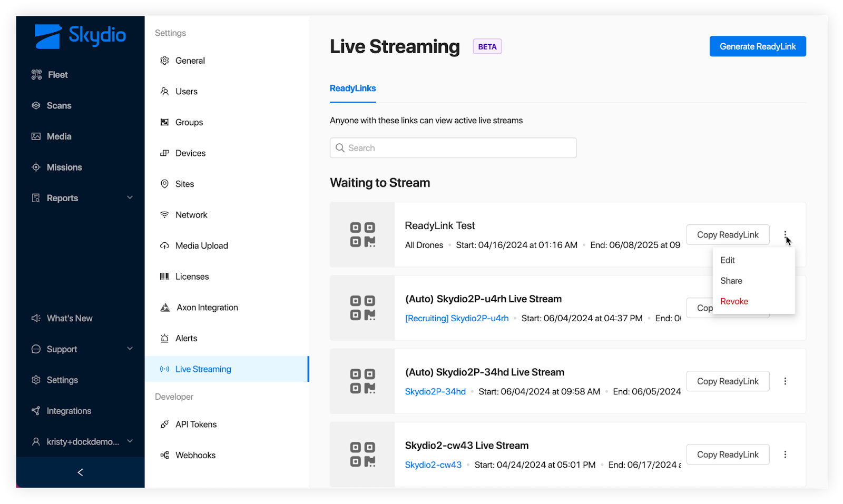Click the Alerts siren icon
The image size is (843, 504).
click(164, 339)
